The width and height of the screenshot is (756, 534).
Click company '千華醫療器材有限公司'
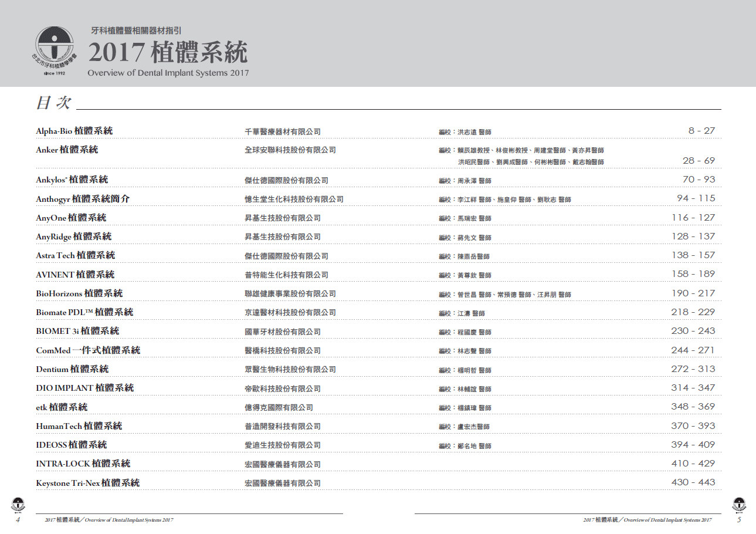tap(283, 132)
